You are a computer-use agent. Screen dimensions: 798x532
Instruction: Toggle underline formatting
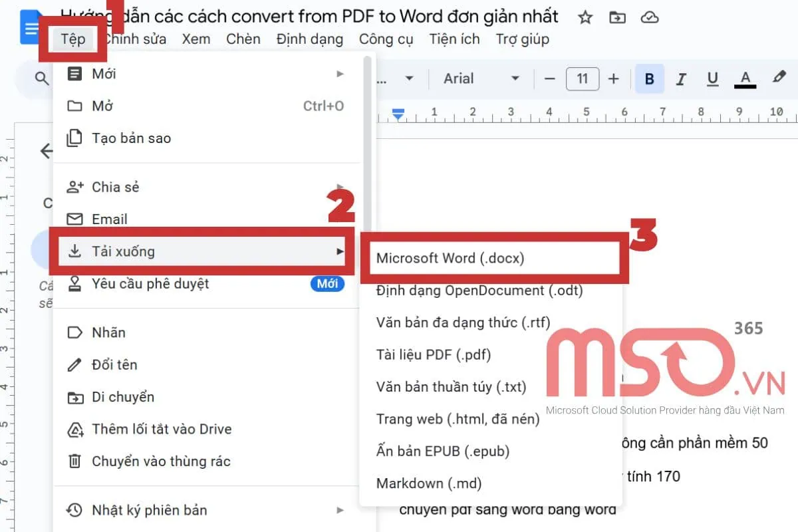coord(713,79)
